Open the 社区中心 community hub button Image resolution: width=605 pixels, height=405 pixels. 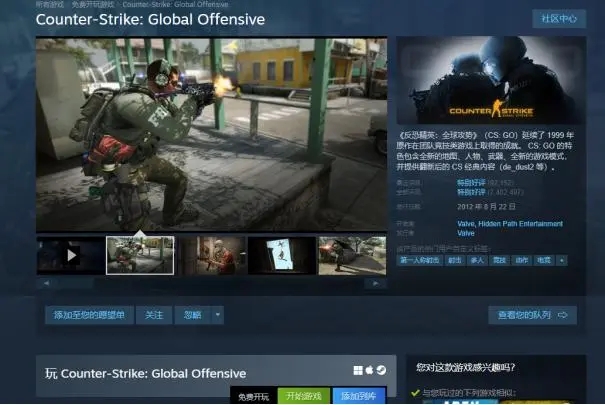(x=559, y=19)
